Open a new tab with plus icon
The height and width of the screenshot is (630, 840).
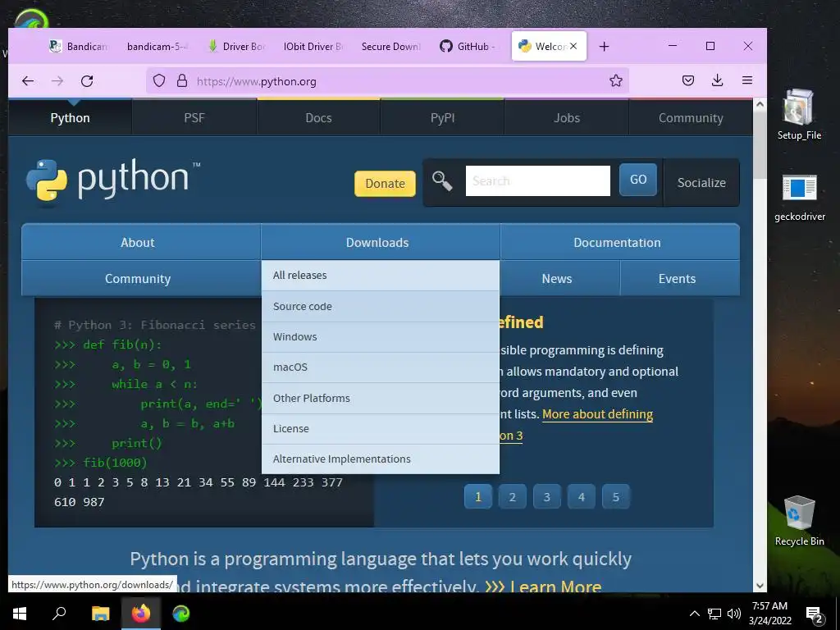point(605,47)
